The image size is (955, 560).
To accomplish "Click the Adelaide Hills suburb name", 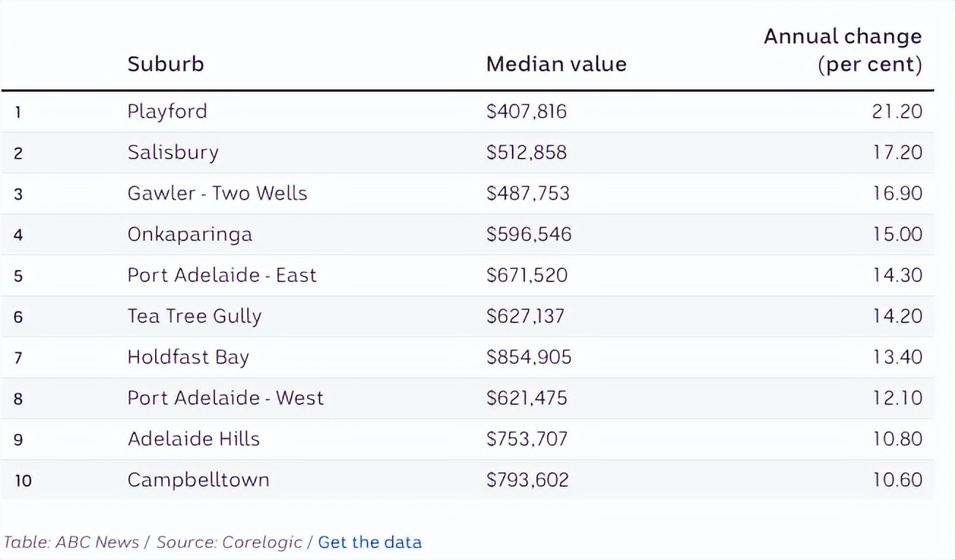I will coord(193,439).
